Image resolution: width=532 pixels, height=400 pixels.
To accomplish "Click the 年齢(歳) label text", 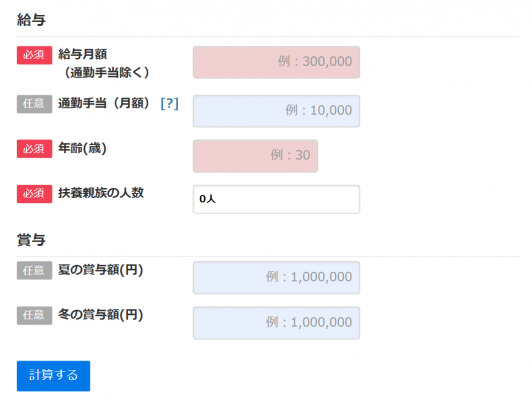I will [x=82, y=148].
